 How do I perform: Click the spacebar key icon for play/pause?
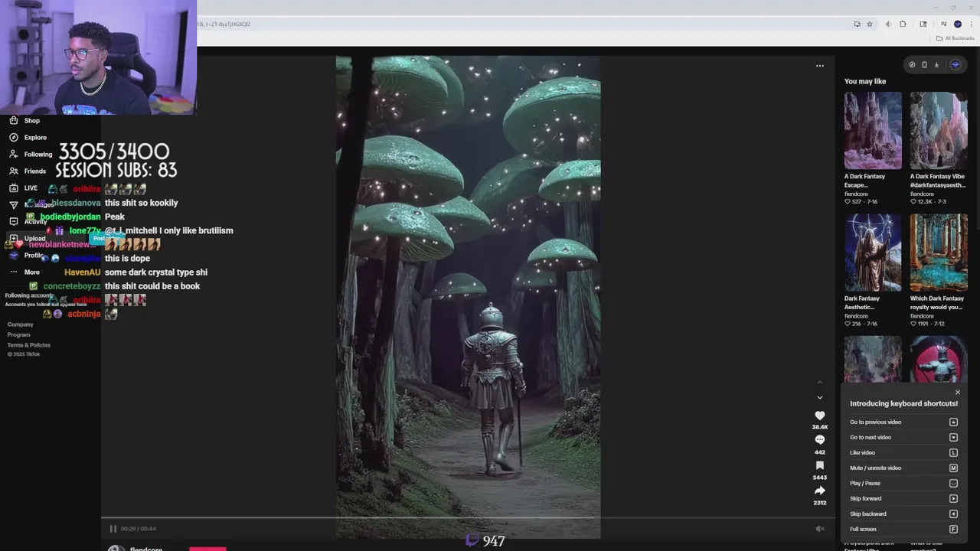953,483
